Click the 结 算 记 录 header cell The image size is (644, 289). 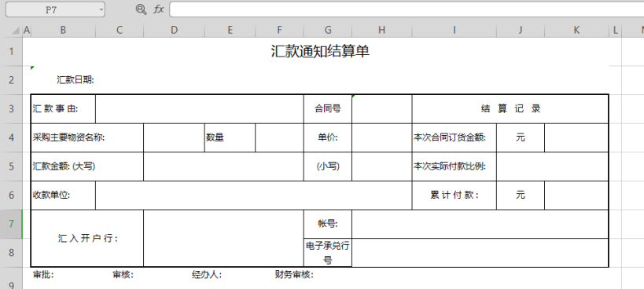(510, 108)
